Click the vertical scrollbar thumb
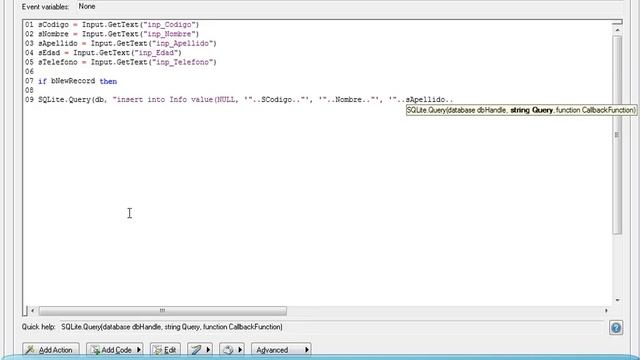 tap(617, 135)
